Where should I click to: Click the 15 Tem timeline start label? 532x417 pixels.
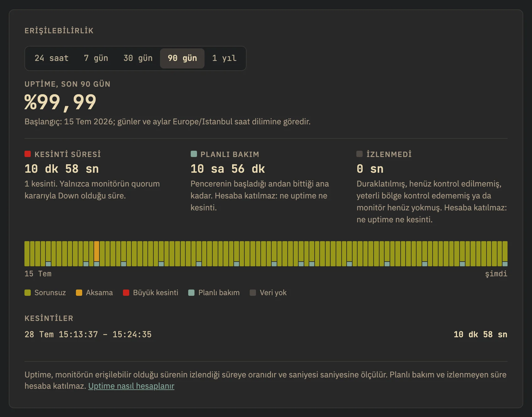pyautogui.click(x=38, y=274)
